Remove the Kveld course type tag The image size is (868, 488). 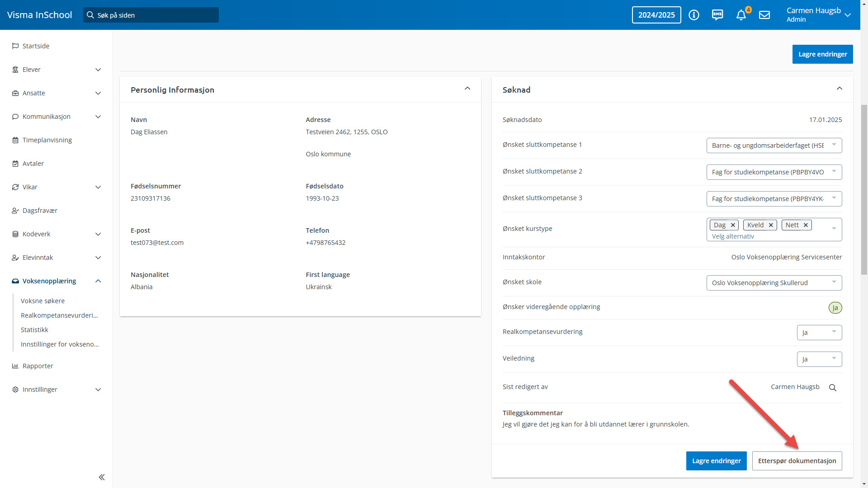click(771, 225)
